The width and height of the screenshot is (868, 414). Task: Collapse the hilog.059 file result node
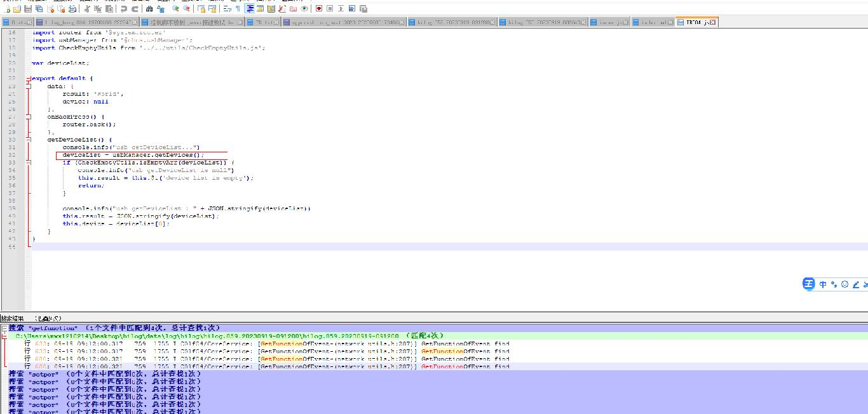[4, 337]
